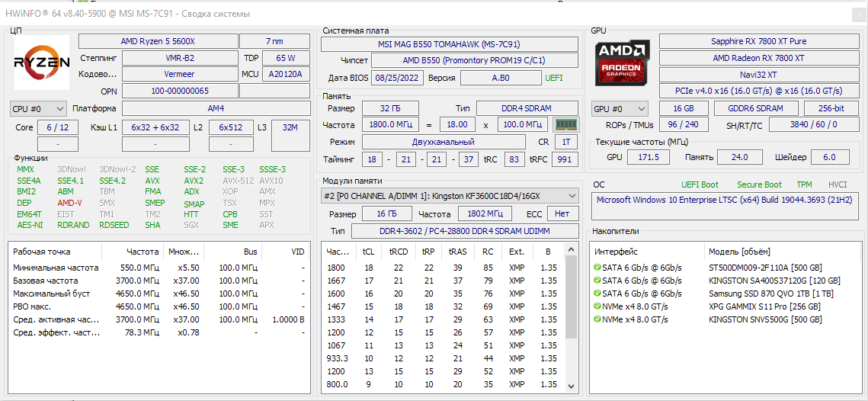Click the up arrow of the timings scrollbar
Screen dimensions: 868x401
(x=570, y=251)
